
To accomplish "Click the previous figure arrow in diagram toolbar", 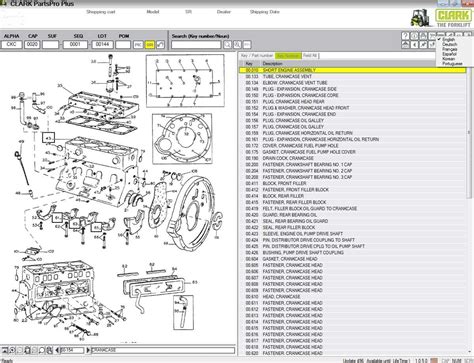I will [57, 350].
